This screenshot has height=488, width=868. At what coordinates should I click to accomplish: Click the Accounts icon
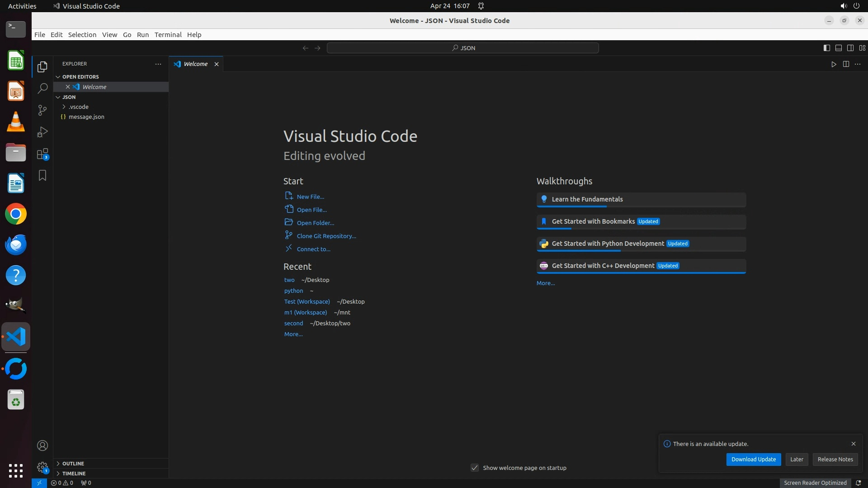[x=42, y=446]
